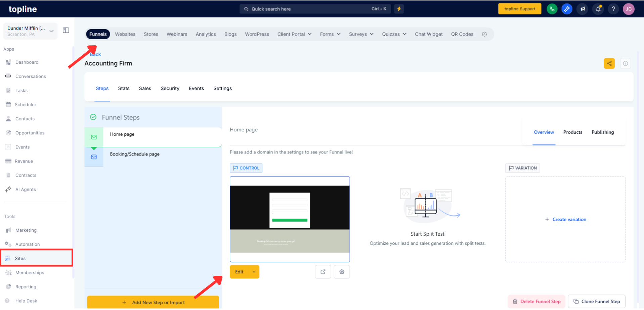Click the AI Agents sparkle icon

click(x=8, y=189)
